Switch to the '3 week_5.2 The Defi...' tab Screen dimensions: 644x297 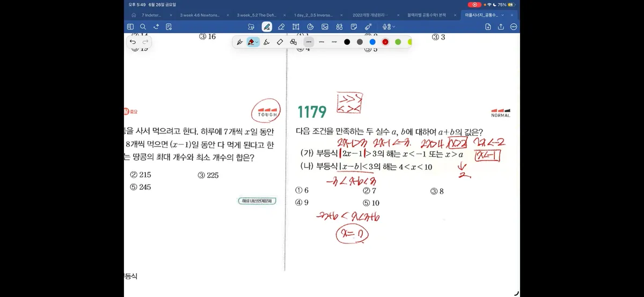257,15
